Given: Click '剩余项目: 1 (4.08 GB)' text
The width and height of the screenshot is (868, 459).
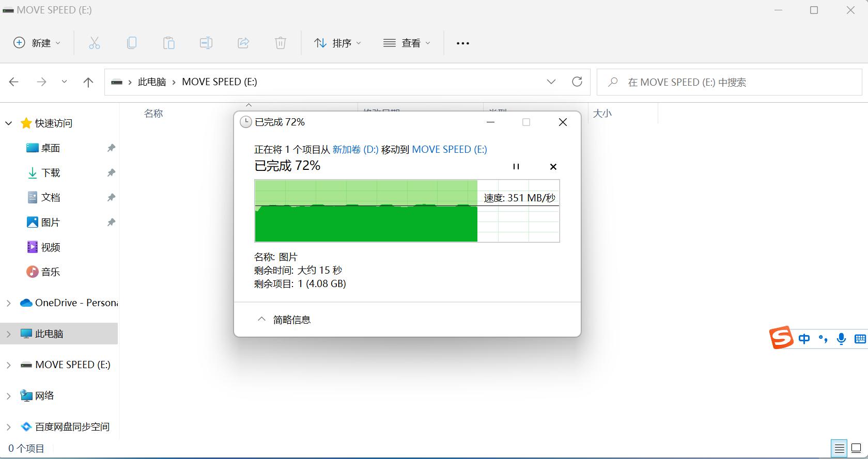Looking at the screenshot, I should coord(300,283).
